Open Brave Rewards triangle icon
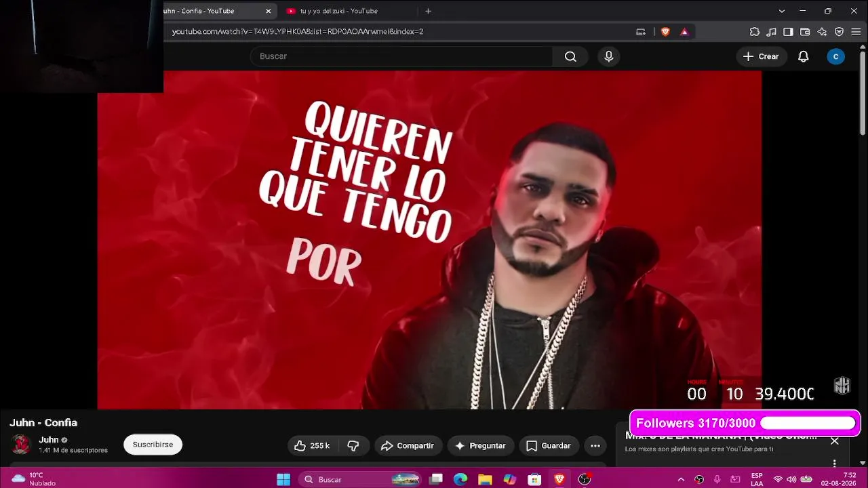 coord(684,31)
